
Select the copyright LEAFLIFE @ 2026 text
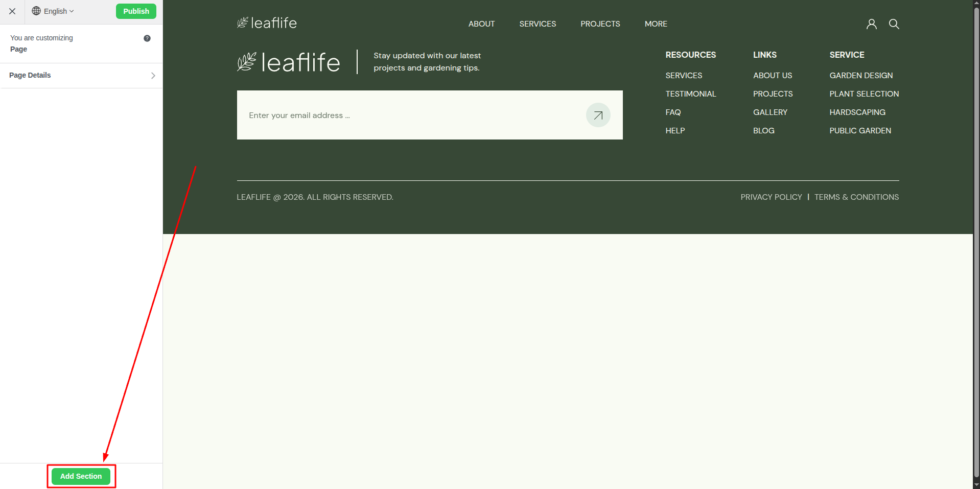pyautogui.click(x=315, y=197)
